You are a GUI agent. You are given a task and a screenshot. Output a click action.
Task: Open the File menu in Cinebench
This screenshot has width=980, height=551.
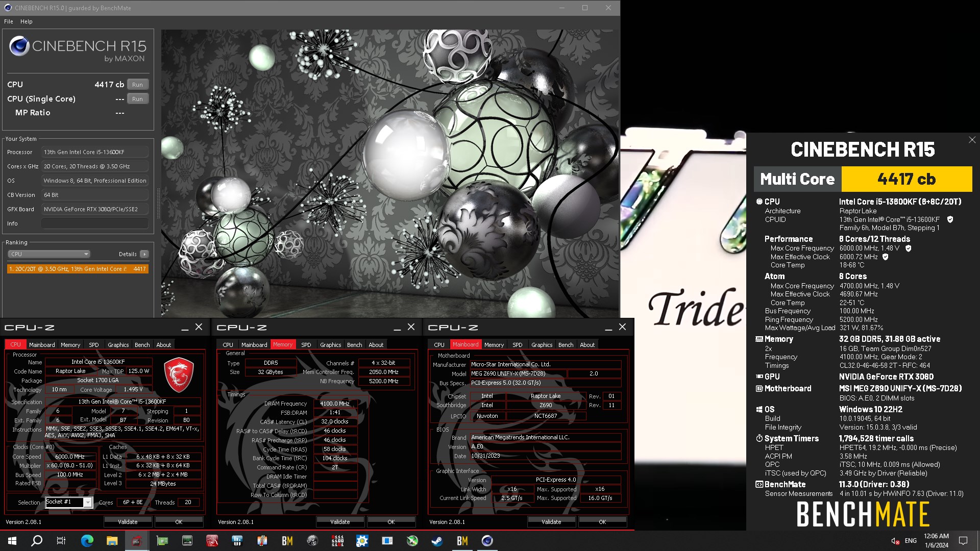9,21
